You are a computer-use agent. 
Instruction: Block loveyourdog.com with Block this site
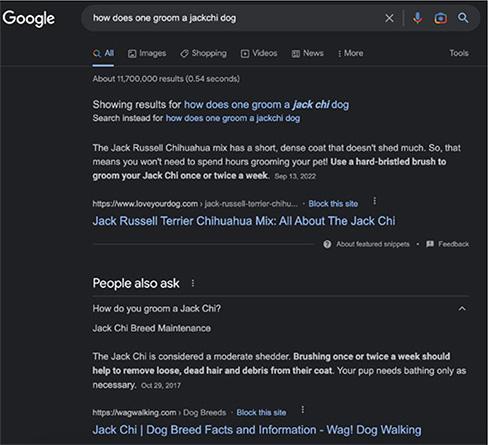click(x=333, y=204)
